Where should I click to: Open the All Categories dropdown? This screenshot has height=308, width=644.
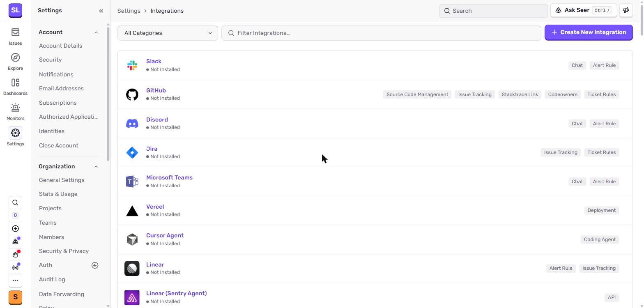[x=168, y=33]
